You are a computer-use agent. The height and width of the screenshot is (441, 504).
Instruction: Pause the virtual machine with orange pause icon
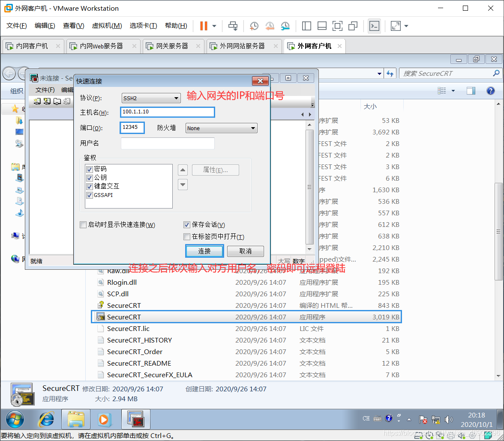pos(204,26)
